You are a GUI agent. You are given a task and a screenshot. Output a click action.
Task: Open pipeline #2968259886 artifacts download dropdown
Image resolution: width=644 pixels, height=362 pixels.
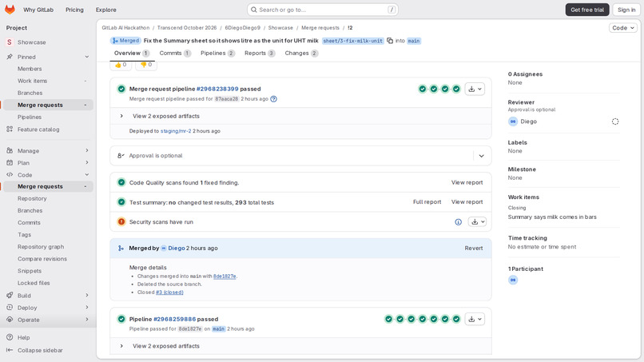[475, 319]
